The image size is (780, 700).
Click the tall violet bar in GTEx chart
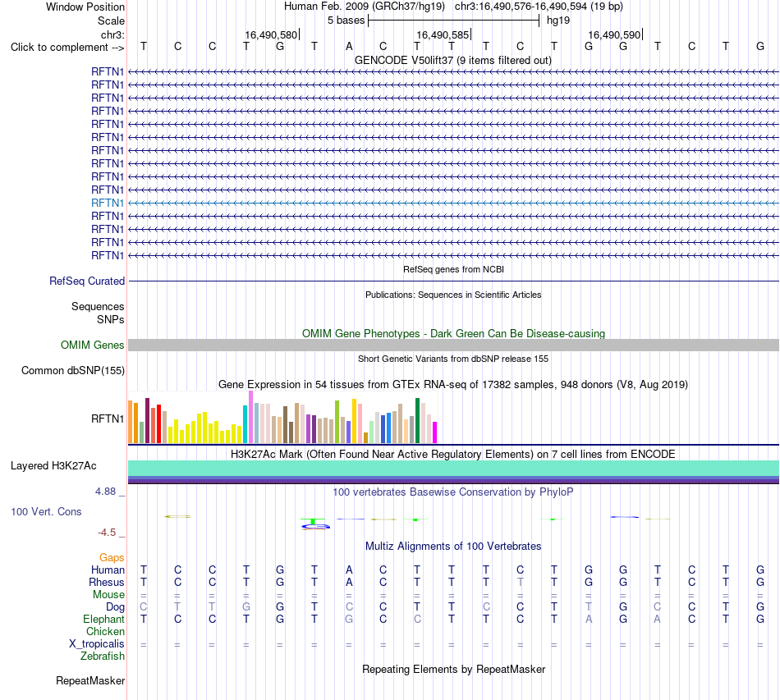(251, 418)
